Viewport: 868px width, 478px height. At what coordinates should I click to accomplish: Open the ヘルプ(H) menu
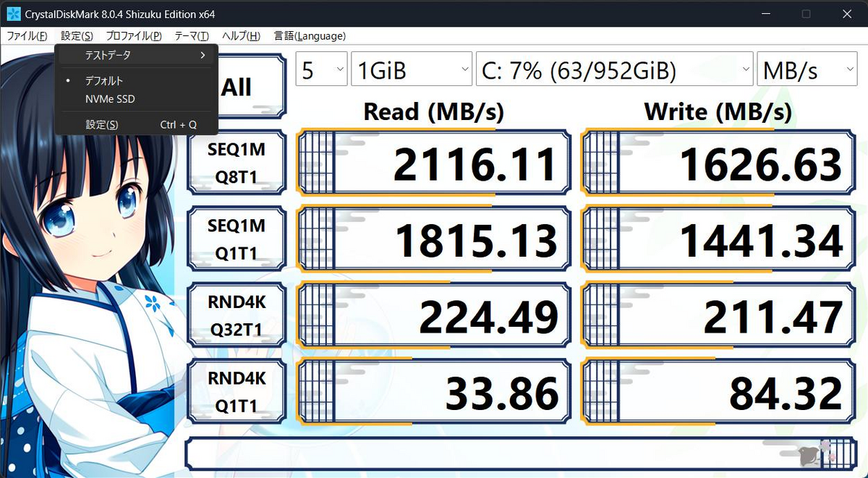pos(241,36)
